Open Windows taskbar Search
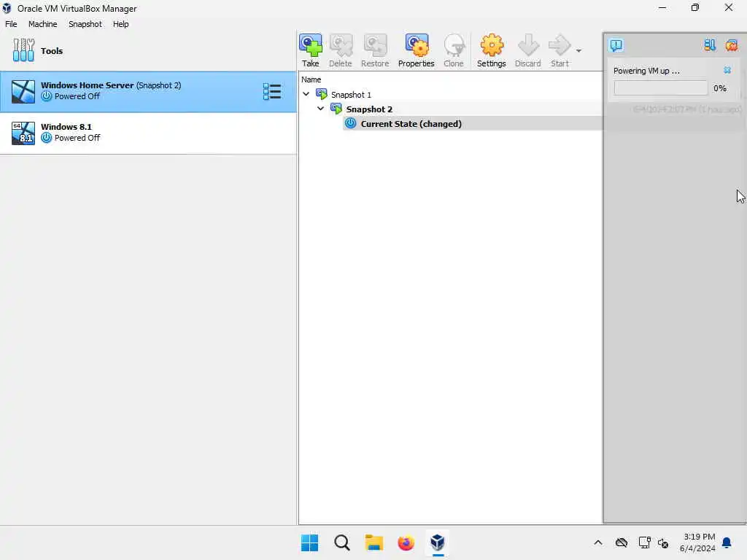 point(341,542)
